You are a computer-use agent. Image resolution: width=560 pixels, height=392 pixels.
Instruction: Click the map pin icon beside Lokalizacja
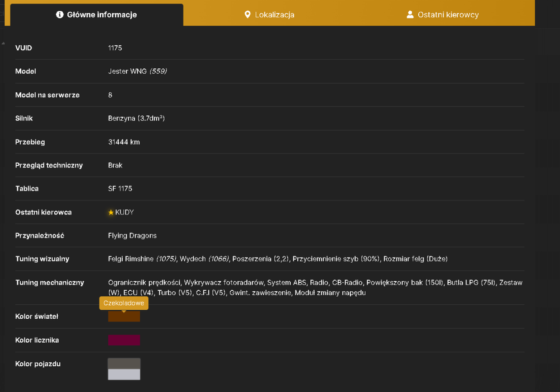(247, 15)
